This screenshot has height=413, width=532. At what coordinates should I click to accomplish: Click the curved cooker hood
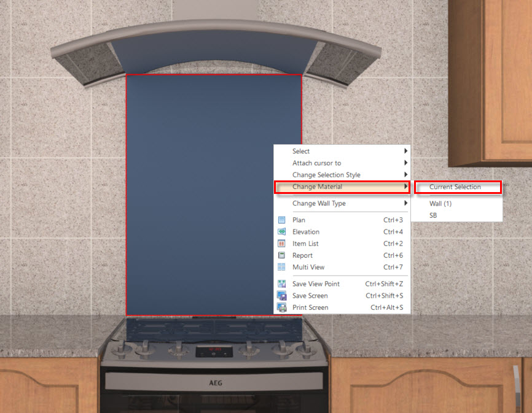pyautogui.click(x=216, y=51)
